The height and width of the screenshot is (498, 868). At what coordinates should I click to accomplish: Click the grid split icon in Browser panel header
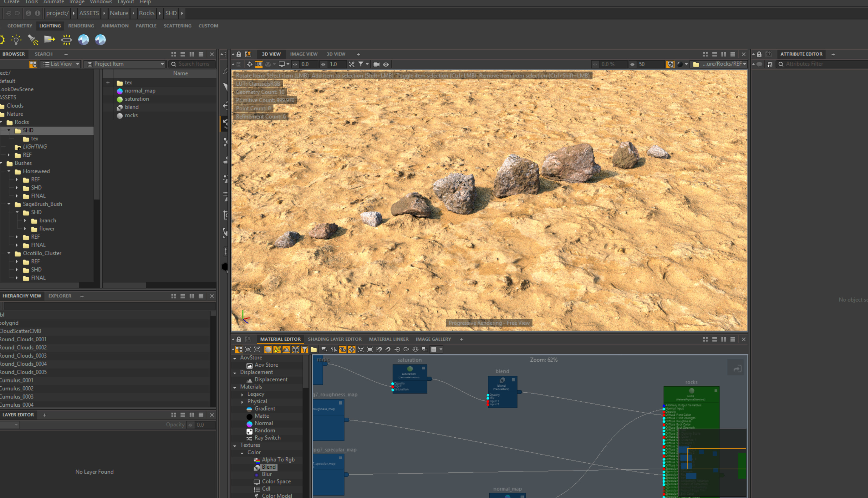pos(174,54)
